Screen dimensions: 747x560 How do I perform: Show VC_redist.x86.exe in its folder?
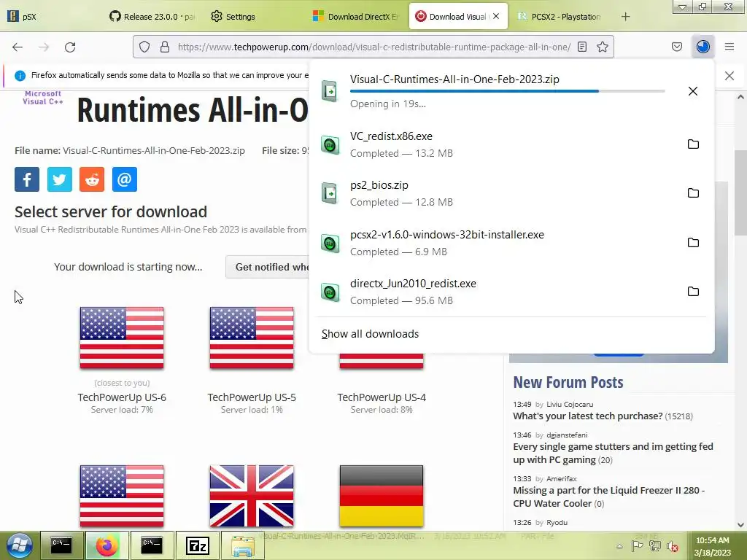[x=693, y=144]
